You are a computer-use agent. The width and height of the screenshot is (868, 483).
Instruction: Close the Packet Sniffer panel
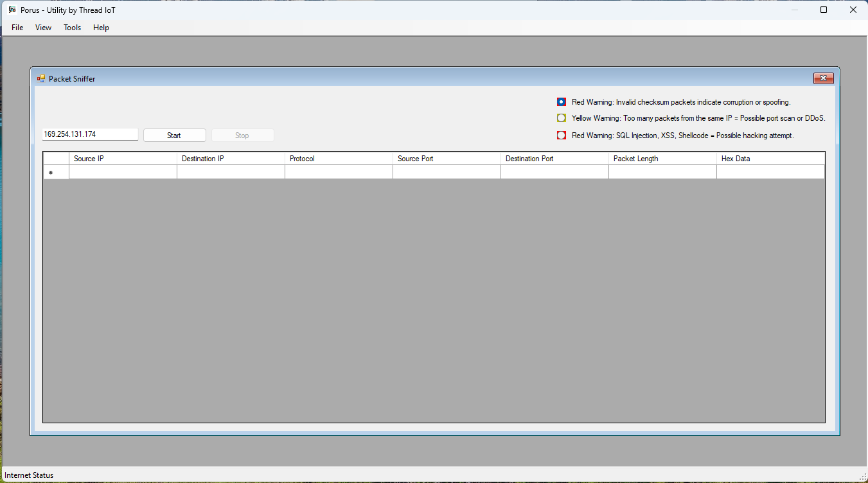(x=823, y=78)
